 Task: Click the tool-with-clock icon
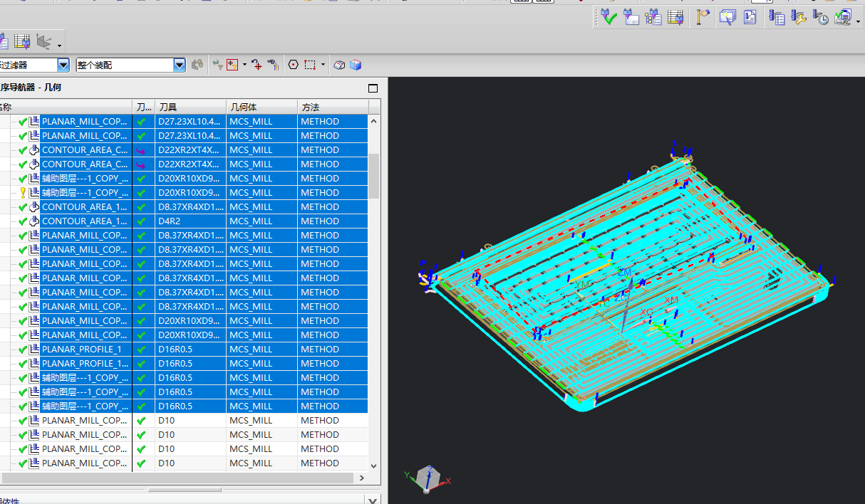pyautogui.click(x=820, y=17)
